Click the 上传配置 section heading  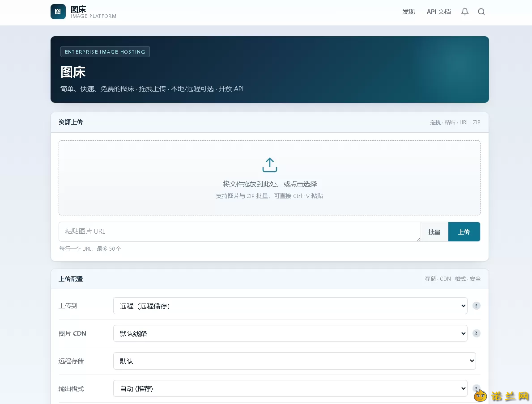pyautogui.click(x=71, y=279)
